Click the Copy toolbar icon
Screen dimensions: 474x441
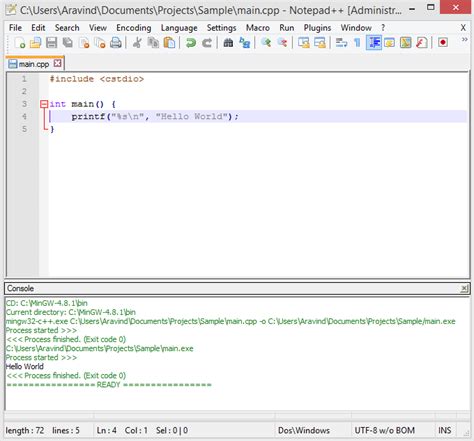(153, 43)
